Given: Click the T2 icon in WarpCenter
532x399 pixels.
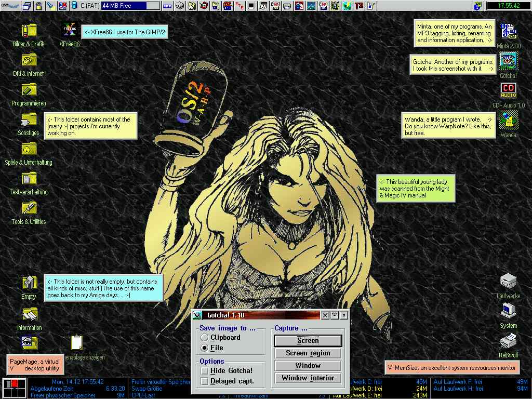Looking at the screenshot, I should [359, 6].
